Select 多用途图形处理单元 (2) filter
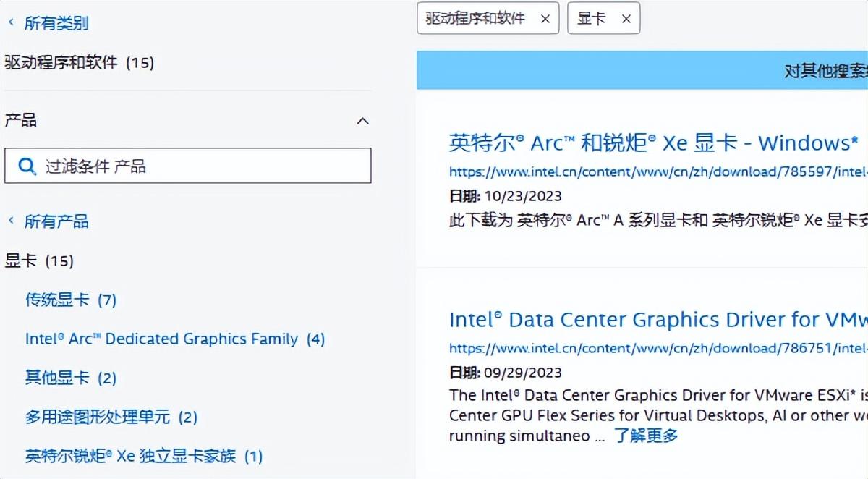The width and height of the screenshot is (868, 479). 111,417
